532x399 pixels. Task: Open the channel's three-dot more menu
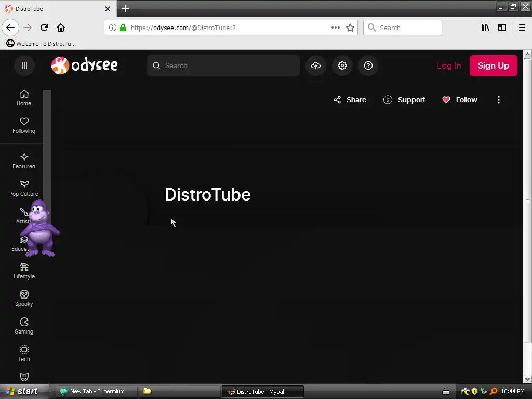click(x=498, y=100)
